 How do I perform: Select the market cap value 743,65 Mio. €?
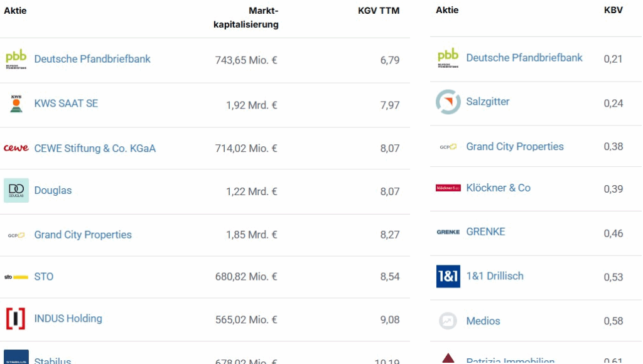click(x=246, y=60)
